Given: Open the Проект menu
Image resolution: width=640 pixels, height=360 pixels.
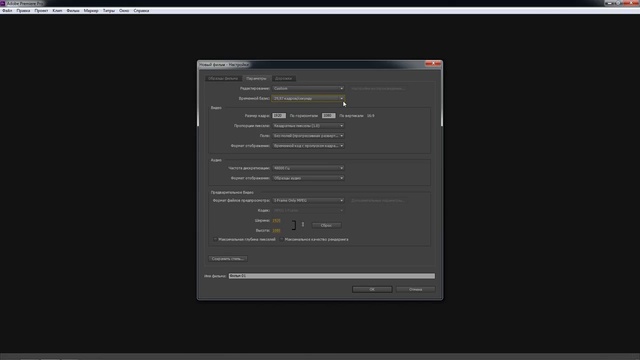Looking at the screenshot, I should pos(41,11).
